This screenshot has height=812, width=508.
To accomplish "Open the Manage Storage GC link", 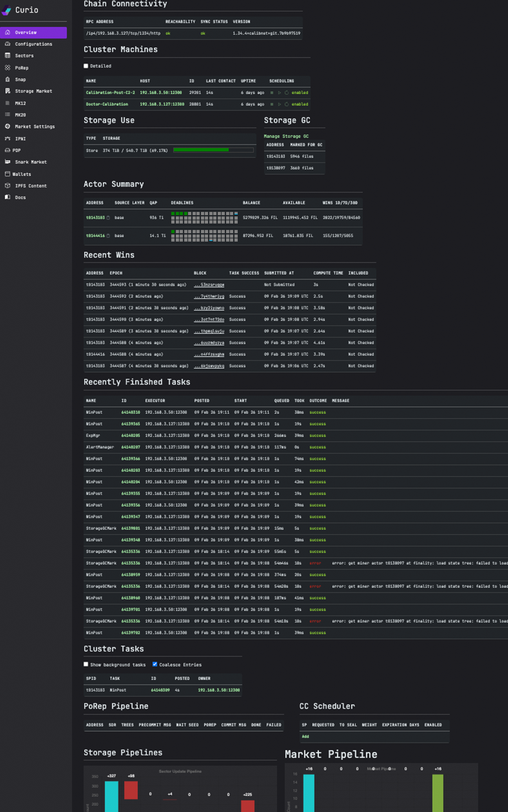I will coord(286,136).
